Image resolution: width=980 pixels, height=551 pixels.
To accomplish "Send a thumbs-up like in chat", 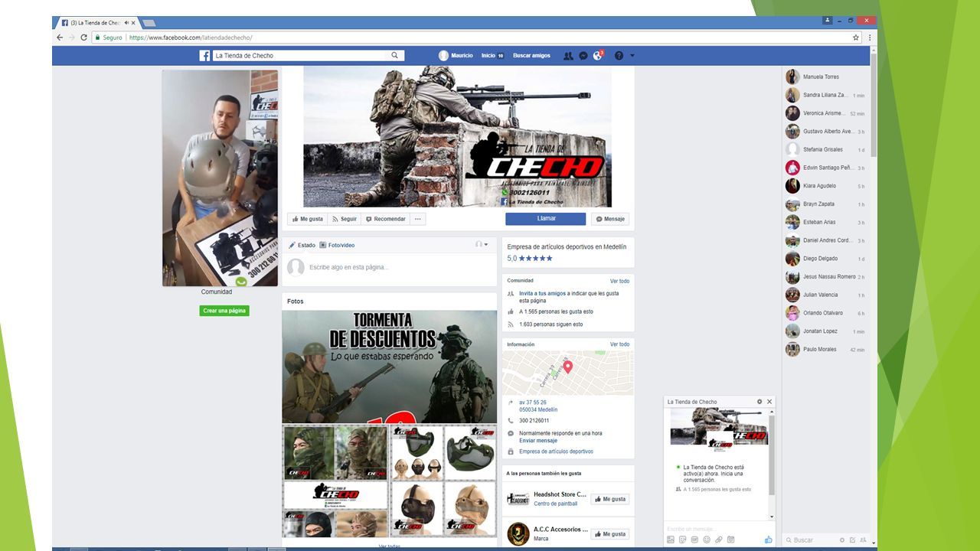I will click(768, 540).
